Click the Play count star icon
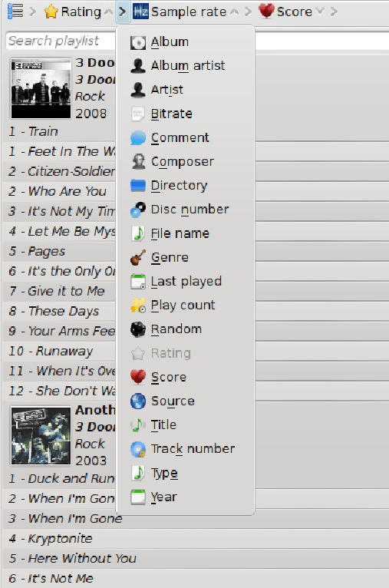The width and height of the screenshot is (389, 588). coord(138,306)
